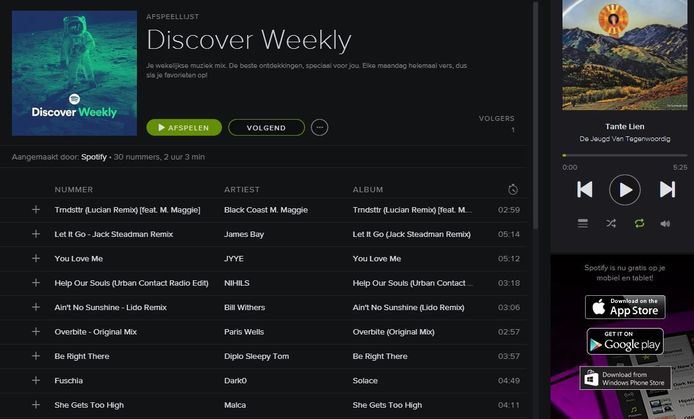Image resolution: width=694 pixels, height=419 pixels.
Task: Toggle shuffle playback
Action: 611,224
